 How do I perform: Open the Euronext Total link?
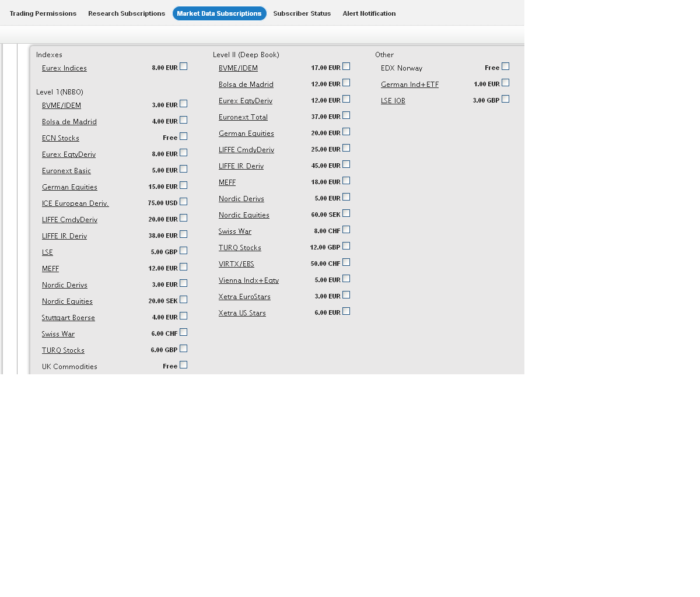tap(243, 117)
